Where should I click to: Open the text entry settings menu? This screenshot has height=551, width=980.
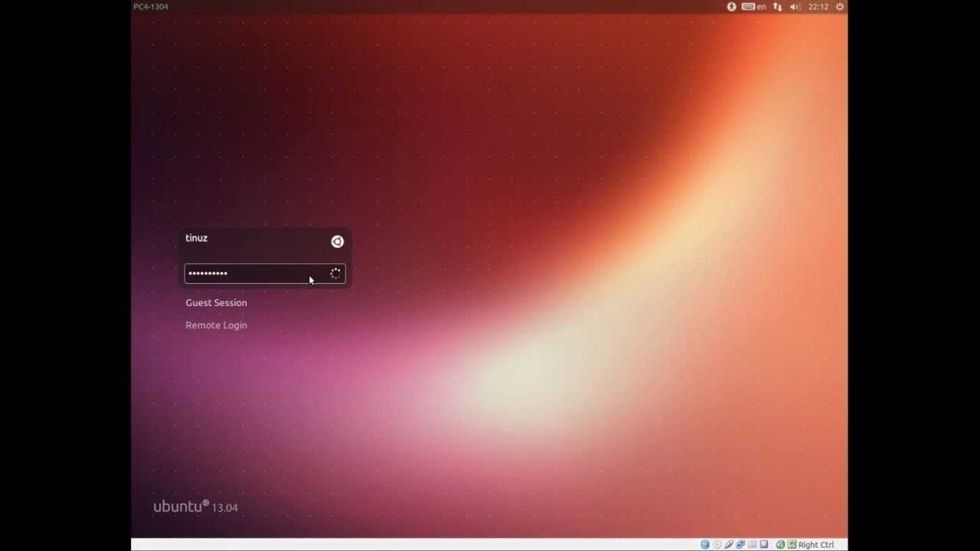pos(777,6)
